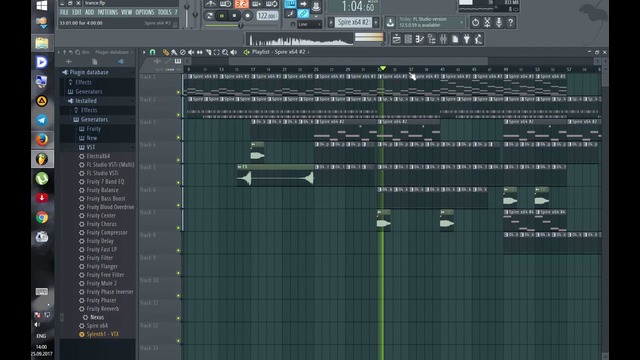Click the master volume slider
Screen dimensions: 640x360
[187, 14]
